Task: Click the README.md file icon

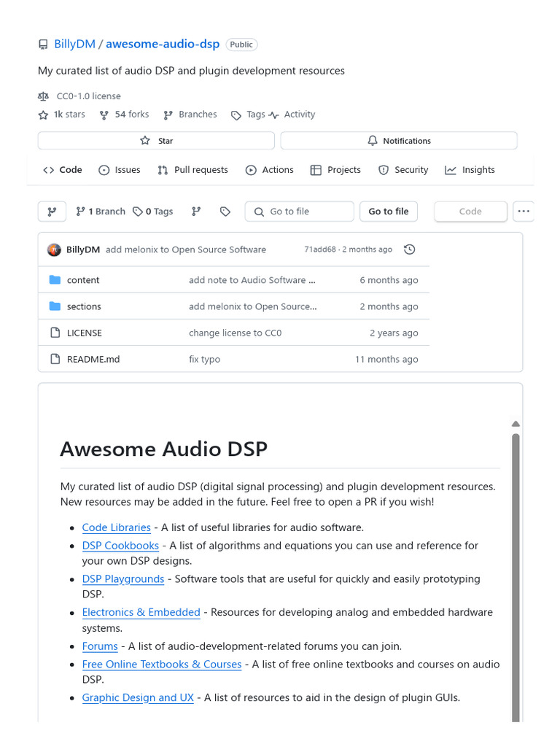Action: 55,359
